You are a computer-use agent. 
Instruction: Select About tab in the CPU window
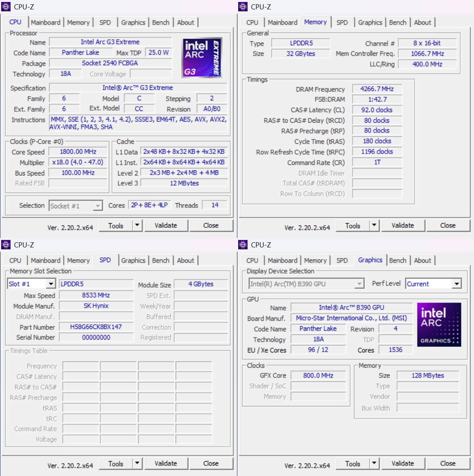pyautogui.click(x=185, y=22)
